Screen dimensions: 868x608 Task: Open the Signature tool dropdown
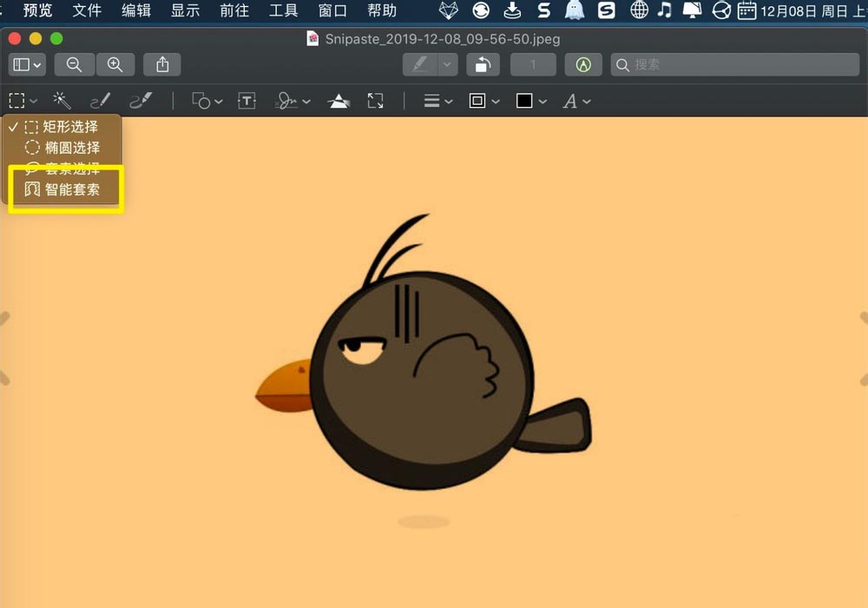tap(293, 101)
